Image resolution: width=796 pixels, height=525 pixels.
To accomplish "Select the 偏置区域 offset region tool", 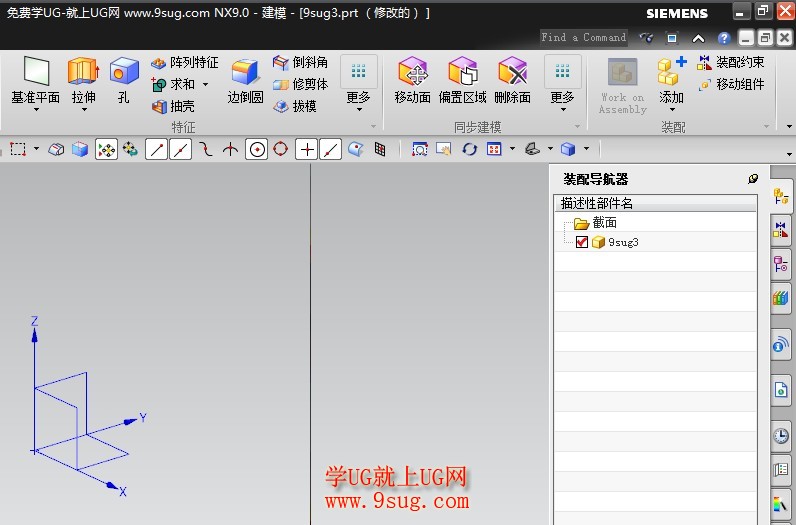I will [462, 80].
